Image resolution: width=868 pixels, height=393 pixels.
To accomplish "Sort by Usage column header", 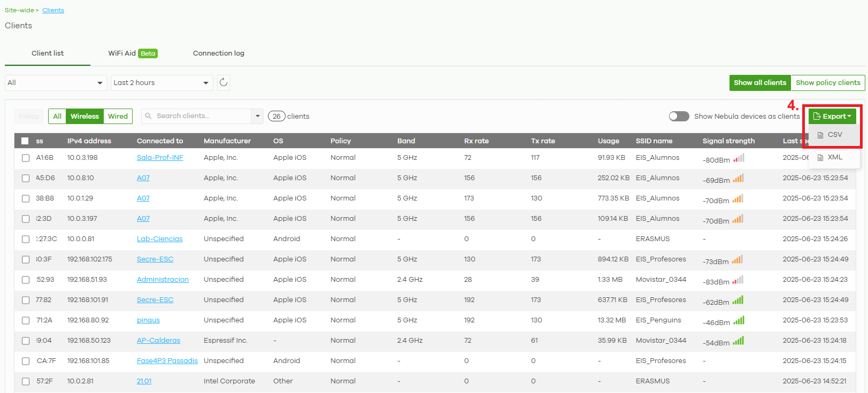I will (x=609, y=141).
